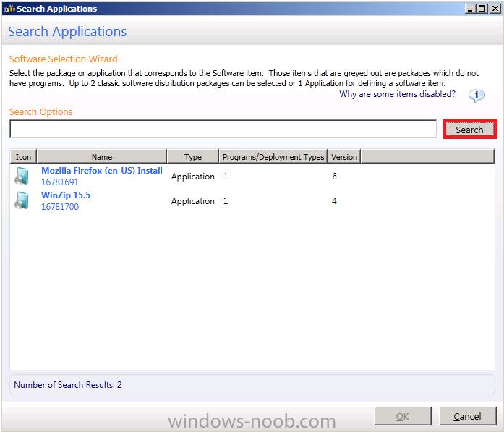
Task: Minimize the Search Applications window
Action: [471, 9]
